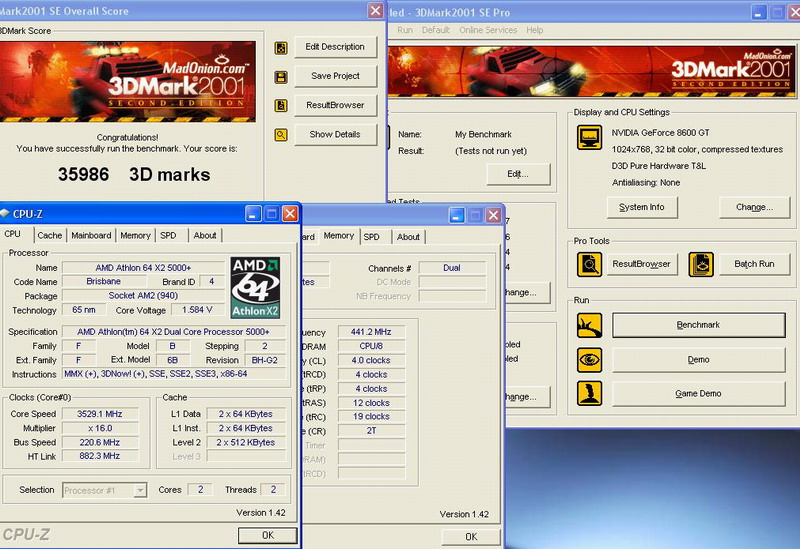Click the AMD Athlon 64 X2 logo
The width and height of the screenshot is (800, 549).
[255, 288]
